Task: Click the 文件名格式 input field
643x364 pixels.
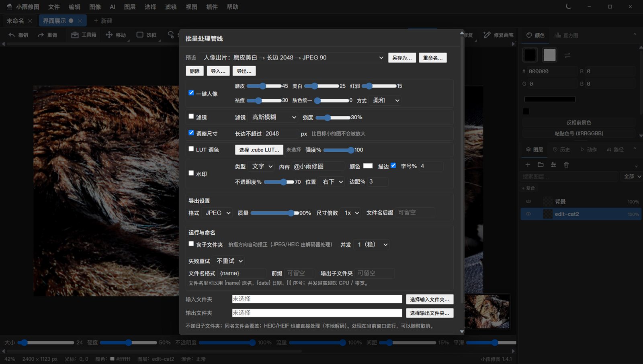Action: coord(242,273)
